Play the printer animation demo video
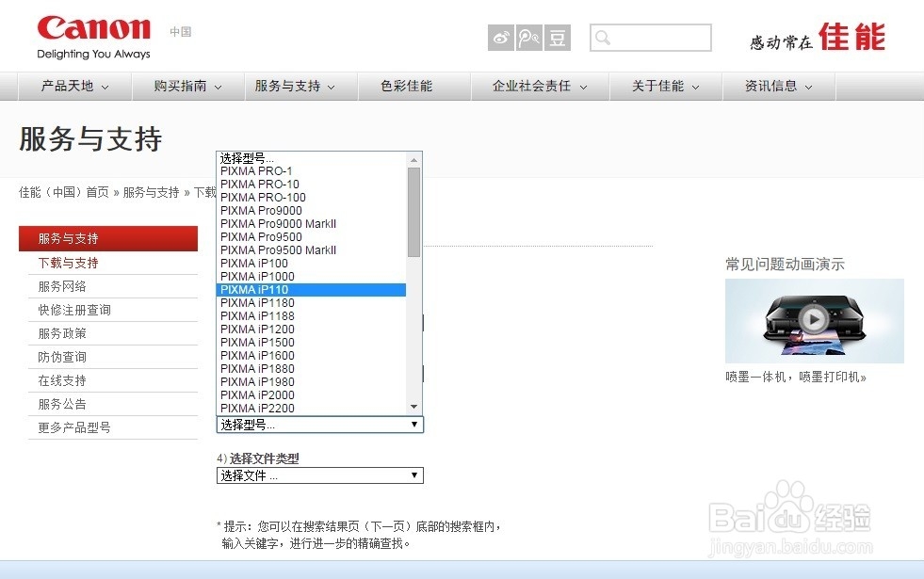The height and width of the screenshot is (579, 924). coord(814,320)
